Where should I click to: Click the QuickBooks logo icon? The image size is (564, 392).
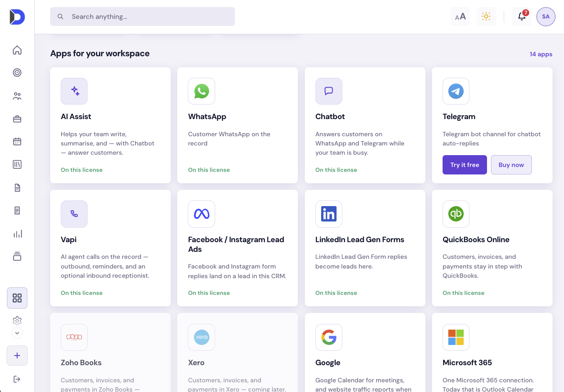pos(456,214)
